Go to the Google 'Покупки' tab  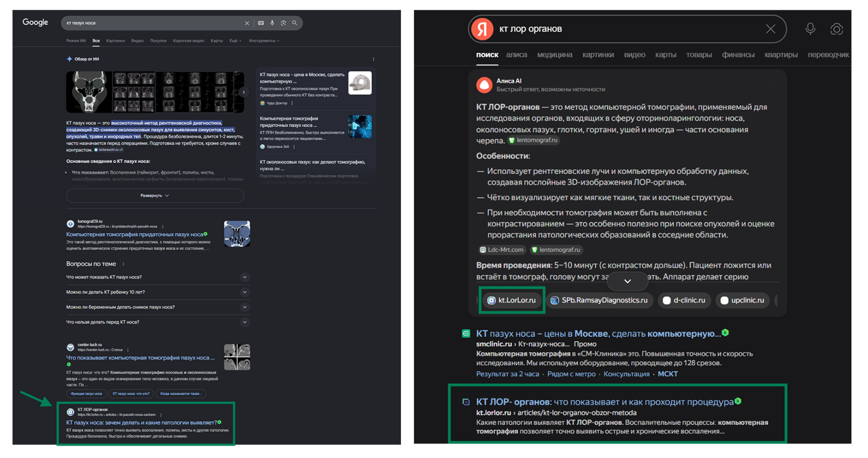[x=158, y=41]
